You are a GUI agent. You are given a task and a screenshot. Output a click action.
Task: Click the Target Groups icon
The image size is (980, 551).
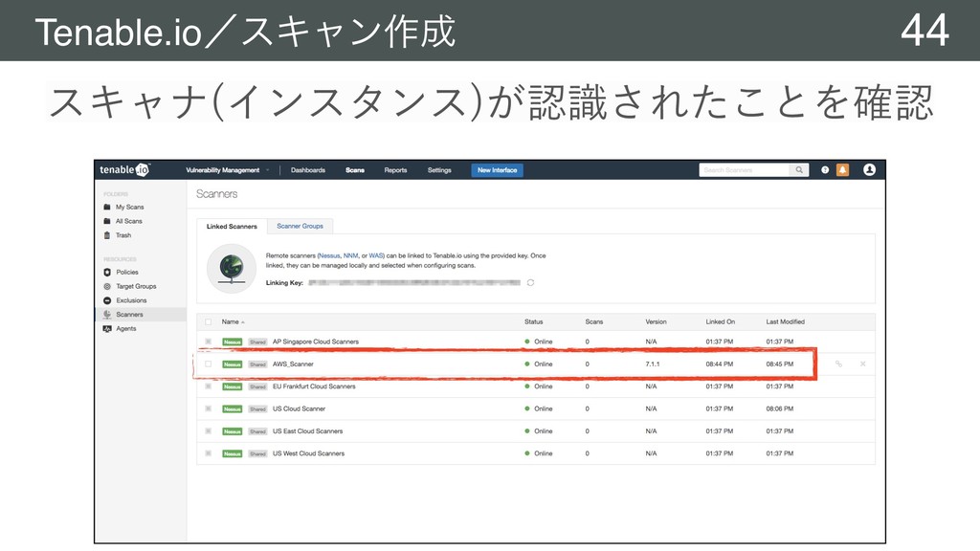107,286
